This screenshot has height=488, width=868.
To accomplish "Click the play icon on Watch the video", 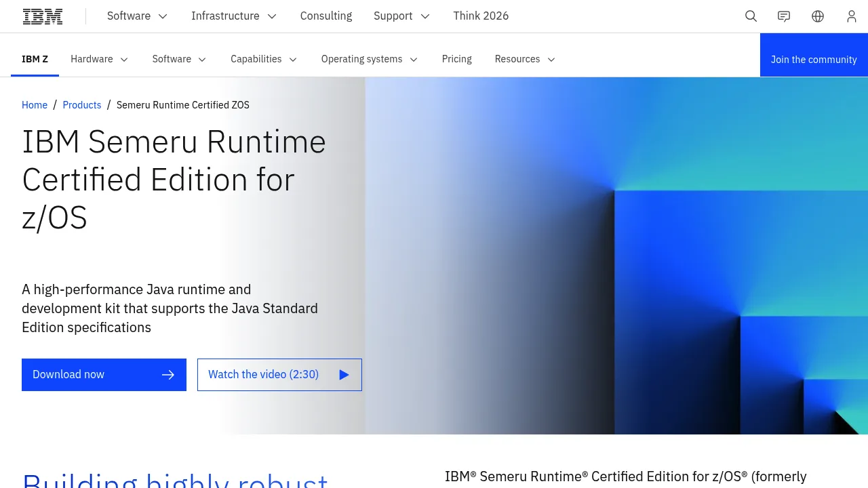I will click(x=344, y=375).
